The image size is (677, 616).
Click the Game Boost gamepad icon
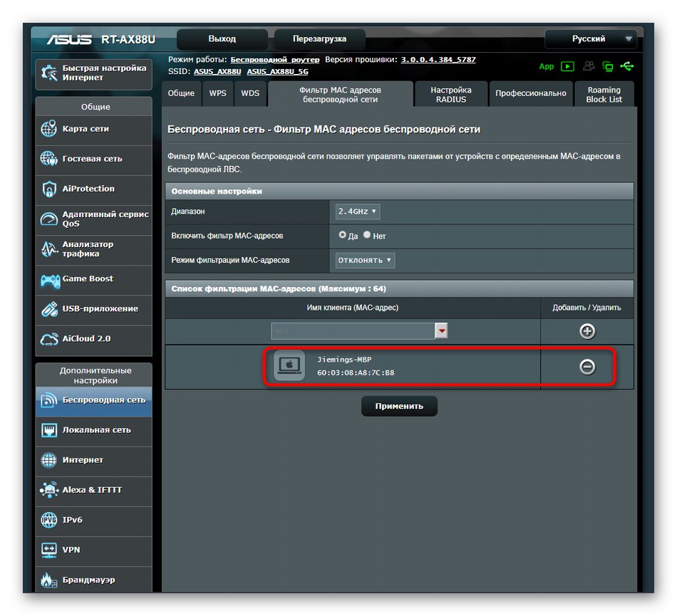pyautogui.click(x=50, y=281)
